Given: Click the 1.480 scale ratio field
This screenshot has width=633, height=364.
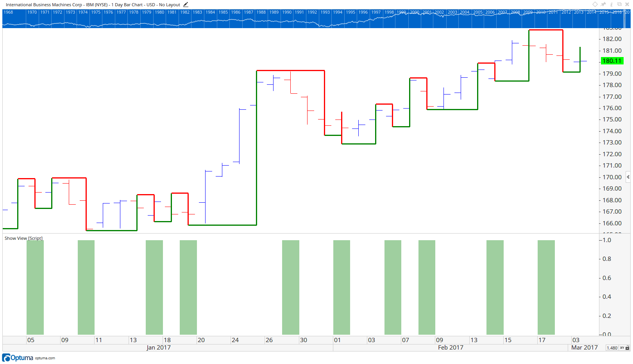Looking at the screenshot, I should [x=612, y=348].
